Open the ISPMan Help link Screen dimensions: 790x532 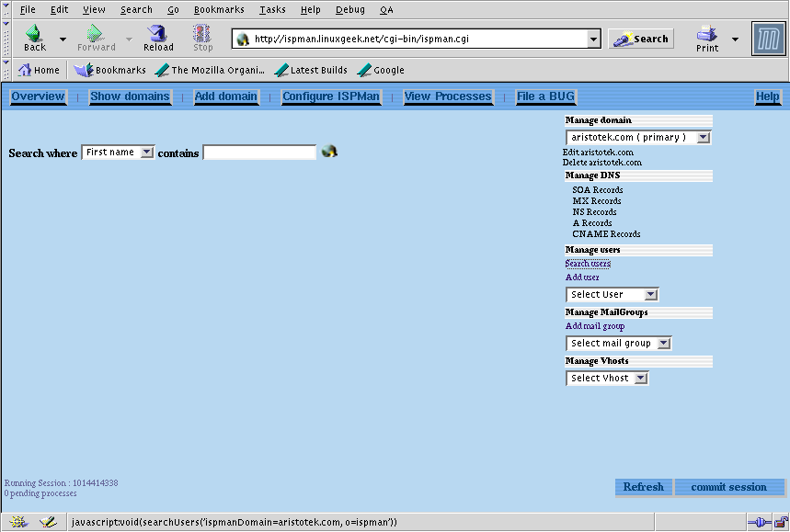(x=767, y=96)
